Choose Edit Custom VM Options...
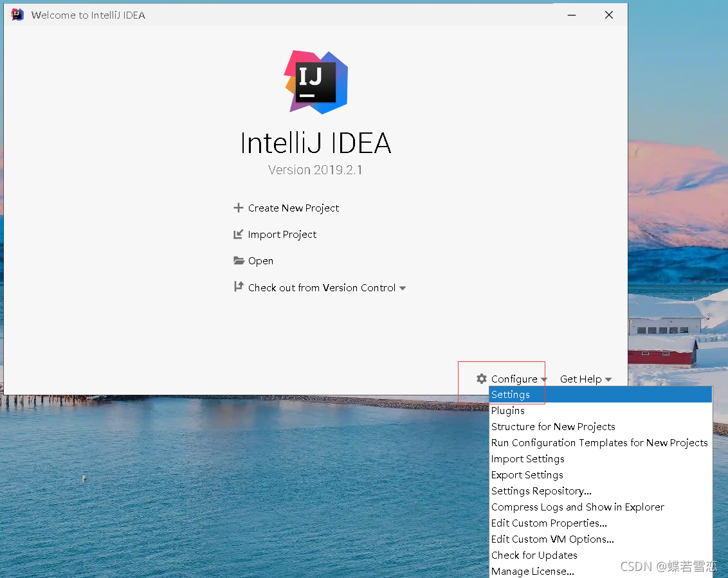This screenshot has width=728, height=578. point(600,539)
